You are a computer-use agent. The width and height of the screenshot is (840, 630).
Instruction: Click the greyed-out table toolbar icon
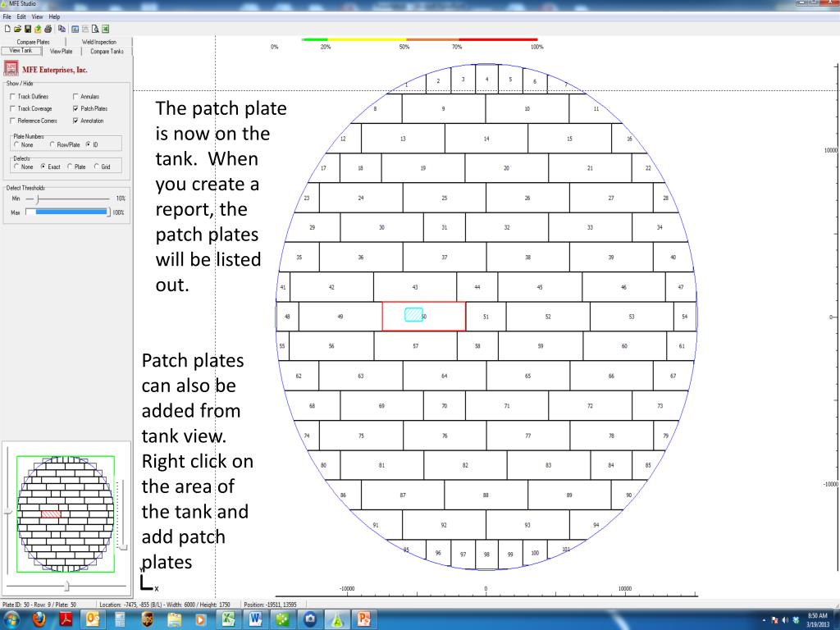pos(85,29)
